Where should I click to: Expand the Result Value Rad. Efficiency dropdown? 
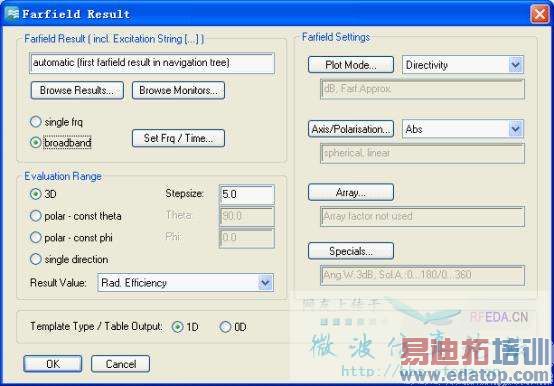265,283
